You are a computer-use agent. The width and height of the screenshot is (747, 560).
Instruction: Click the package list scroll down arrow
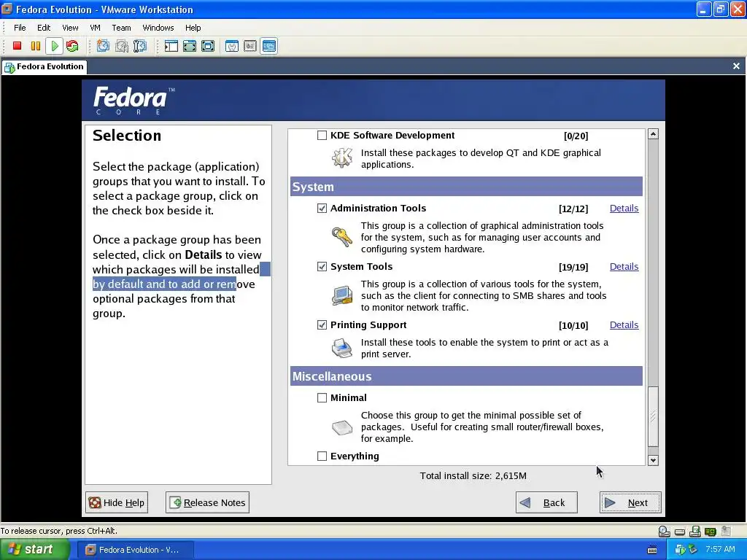[x=653, y=461]
